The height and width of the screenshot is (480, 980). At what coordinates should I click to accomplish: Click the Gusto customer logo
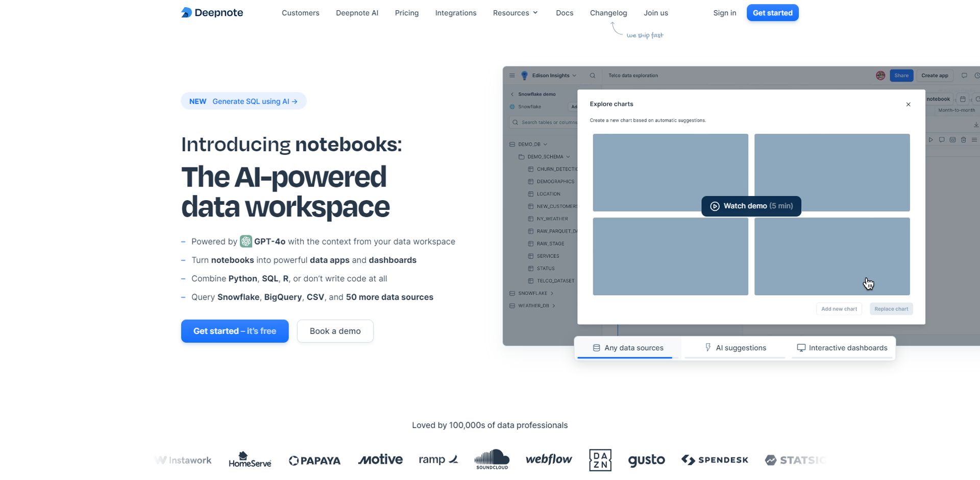646,460
